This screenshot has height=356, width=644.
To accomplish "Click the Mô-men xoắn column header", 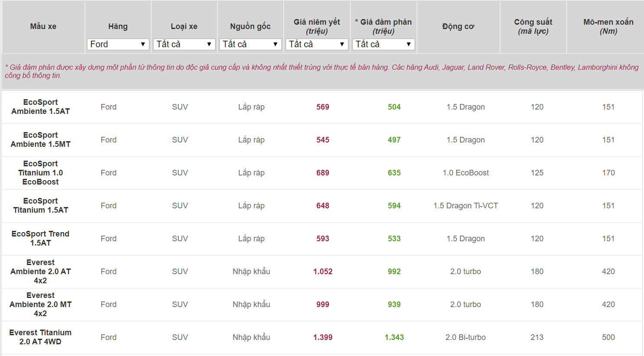I will click(608, 26).
